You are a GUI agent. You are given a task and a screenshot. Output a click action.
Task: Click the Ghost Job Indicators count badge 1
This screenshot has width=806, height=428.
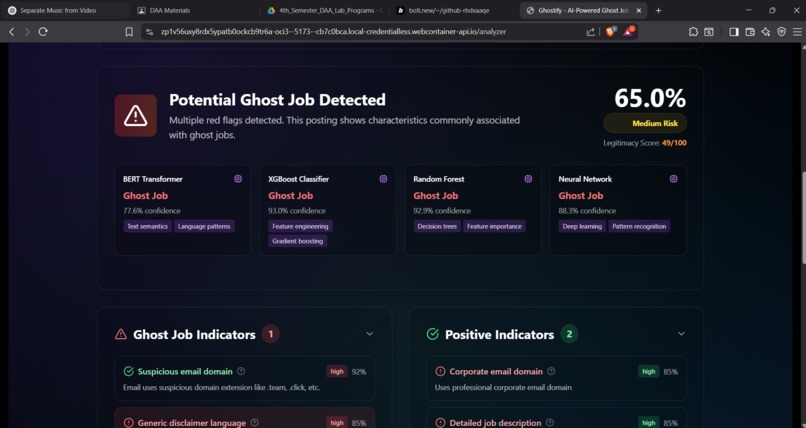[271, 334]
